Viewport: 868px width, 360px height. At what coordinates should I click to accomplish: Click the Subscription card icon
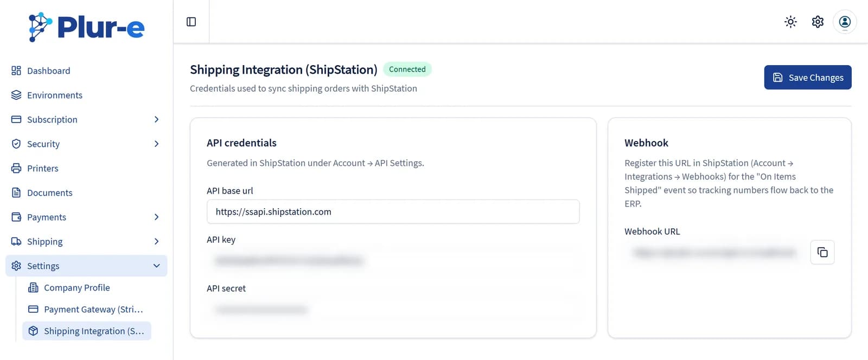tap(16, 119)
